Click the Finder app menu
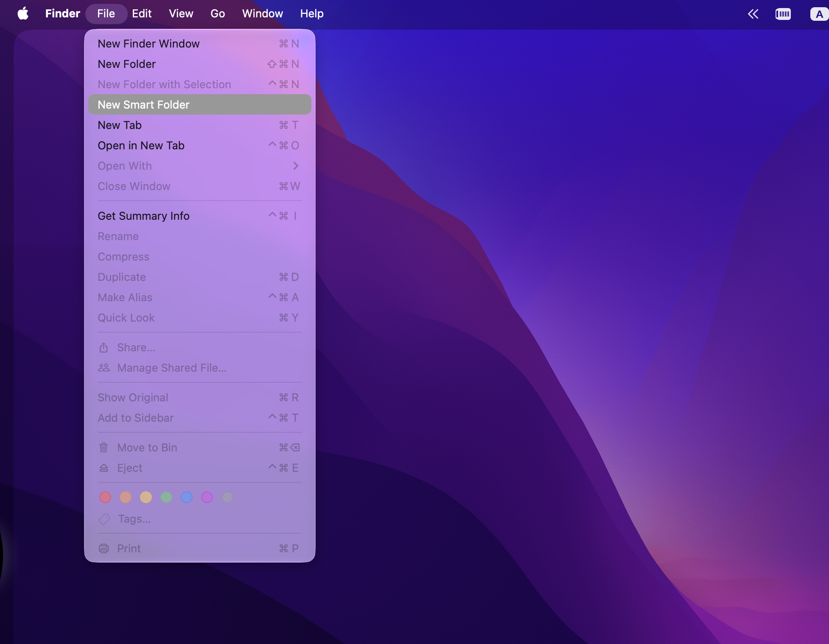This screenshot has height=644, width=829. click(62, 14)
